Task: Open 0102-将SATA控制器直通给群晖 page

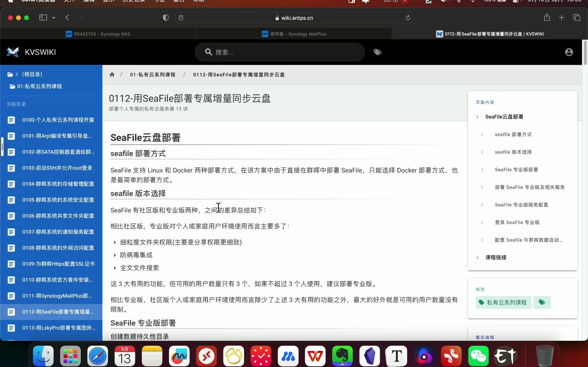Action: (x=51, y=152)
